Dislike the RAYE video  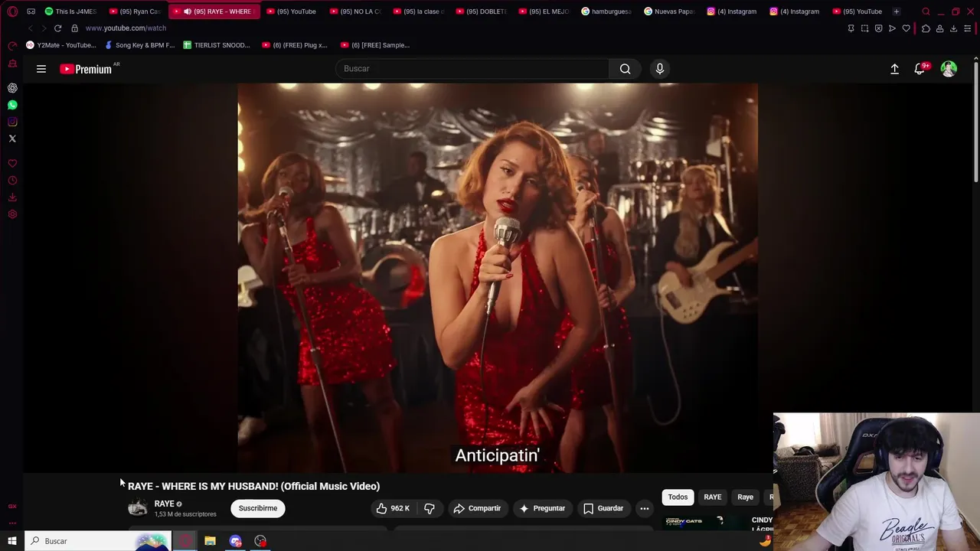pyautogui.click(x=430, y=508)
